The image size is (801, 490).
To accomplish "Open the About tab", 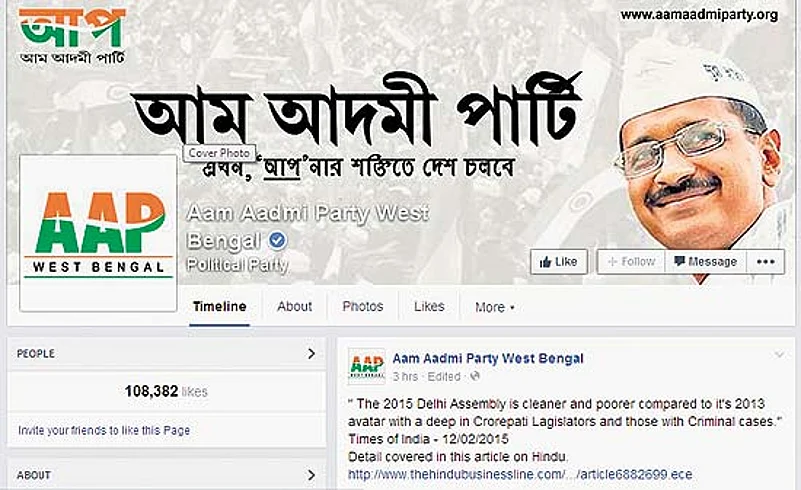I will pyautogui.click(x=294, y=307).
